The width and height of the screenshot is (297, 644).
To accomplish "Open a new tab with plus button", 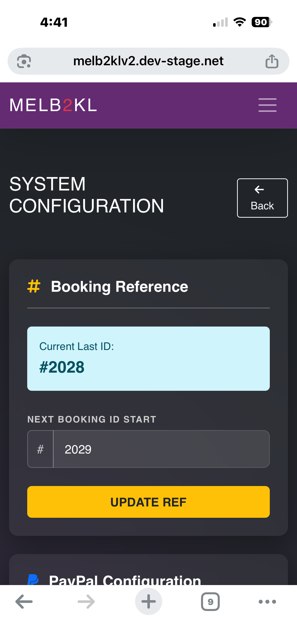I will (148, 601).
